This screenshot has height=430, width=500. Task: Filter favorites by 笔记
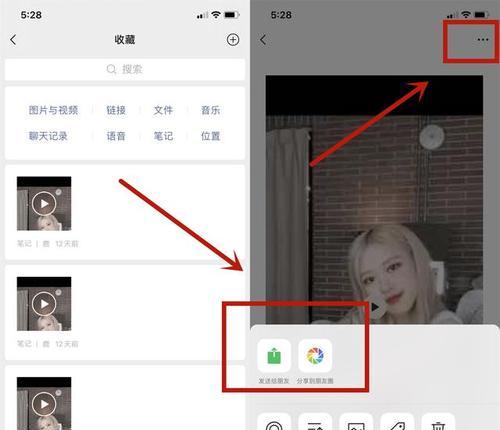(163, 136)
